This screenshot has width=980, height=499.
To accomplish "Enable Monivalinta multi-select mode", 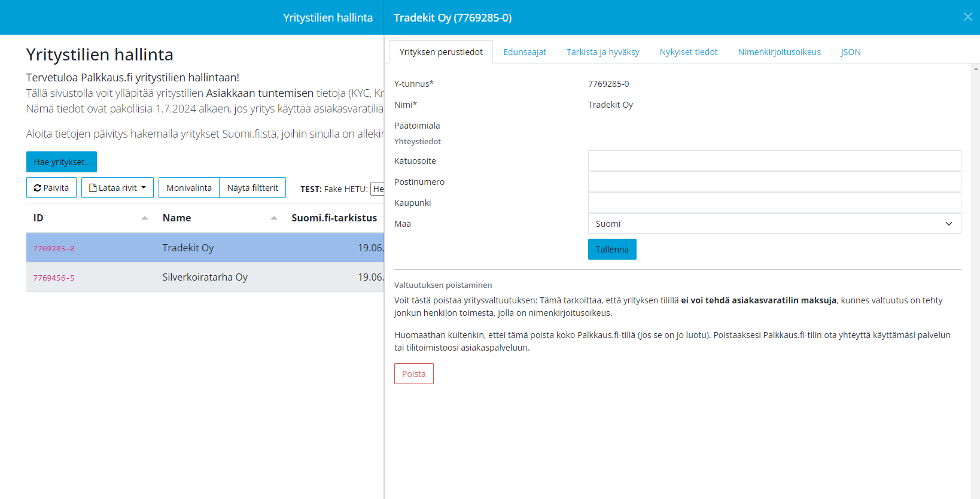I will tap(189, 188).
